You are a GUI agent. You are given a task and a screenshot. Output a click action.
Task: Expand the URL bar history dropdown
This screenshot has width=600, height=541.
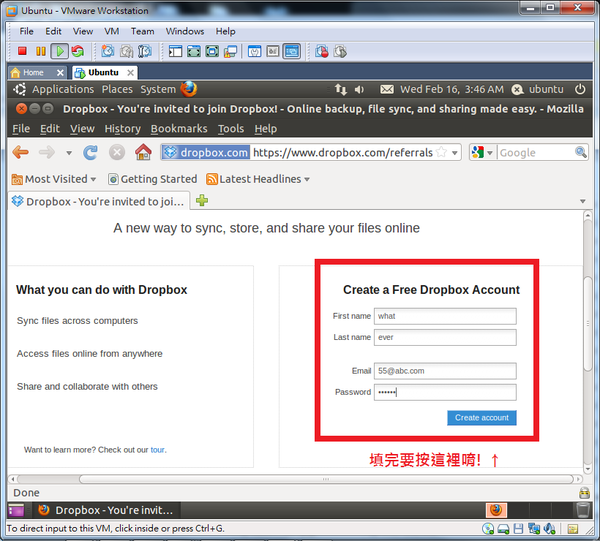(455, 153)
